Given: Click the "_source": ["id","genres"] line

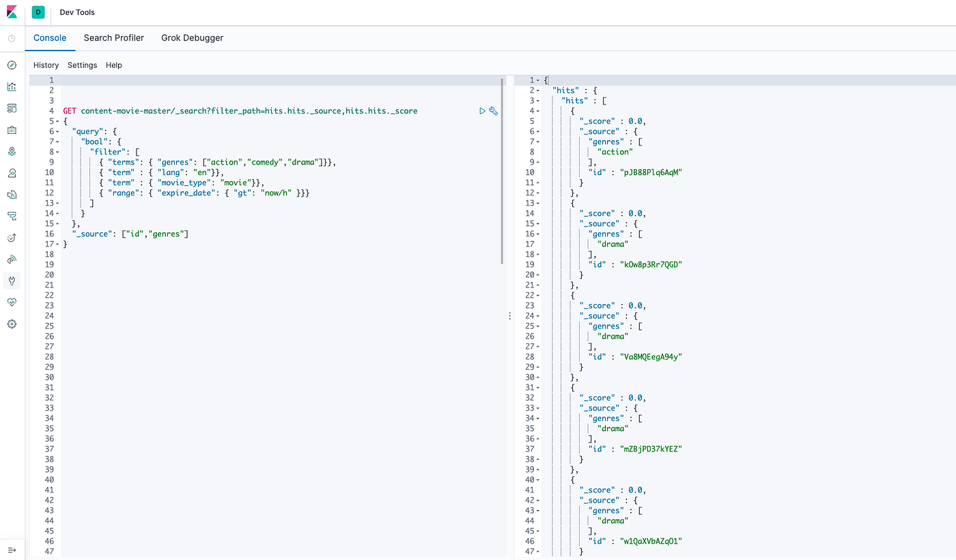Looking at the screenshot, I should pyautogui.click(x=130, y=234).
